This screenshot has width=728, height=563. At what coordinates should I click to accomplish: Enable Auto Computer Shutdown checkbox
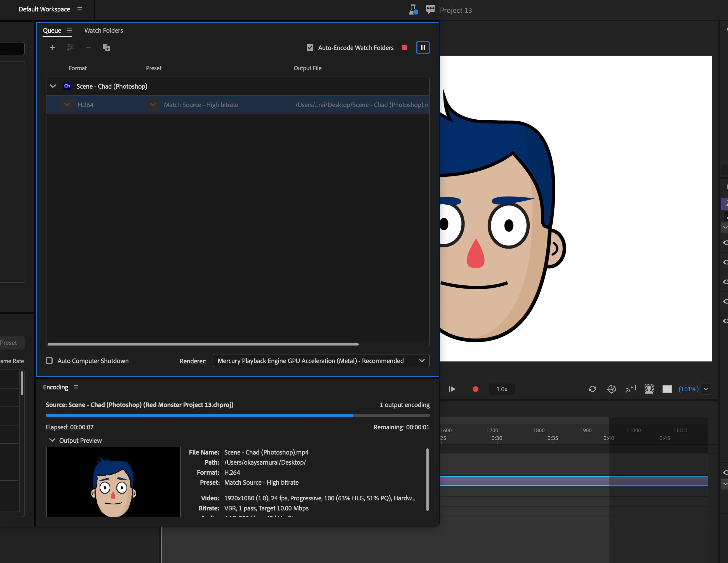coord(49,361)
